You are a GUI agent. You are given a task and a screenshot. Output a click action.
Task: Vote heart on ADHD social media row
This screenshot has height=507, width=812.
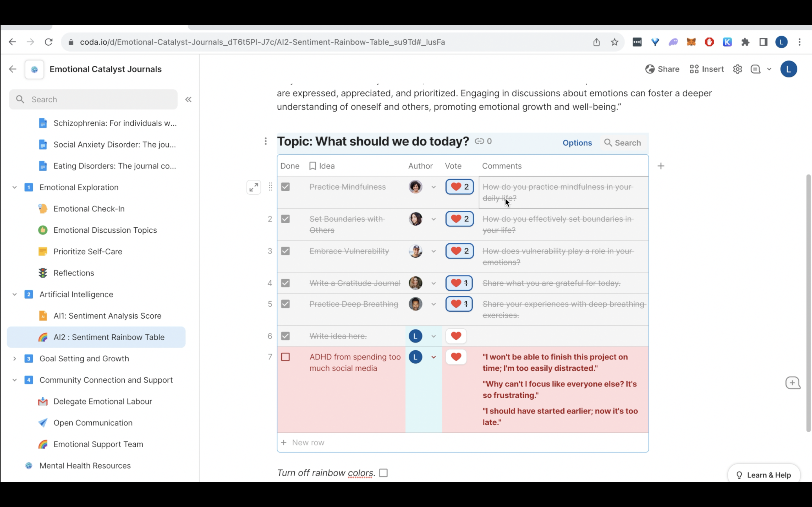(x=456, y=357)
